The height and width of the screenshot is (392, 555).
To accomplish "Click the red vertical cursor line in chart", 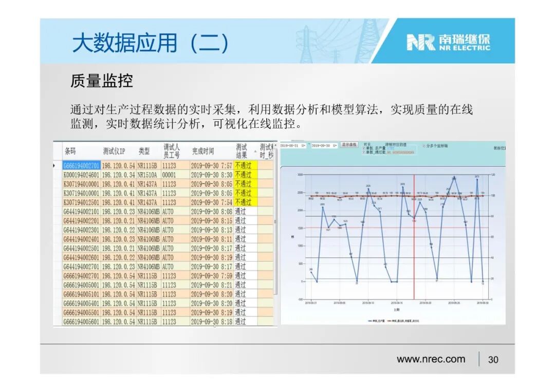I will pos(414,237).
